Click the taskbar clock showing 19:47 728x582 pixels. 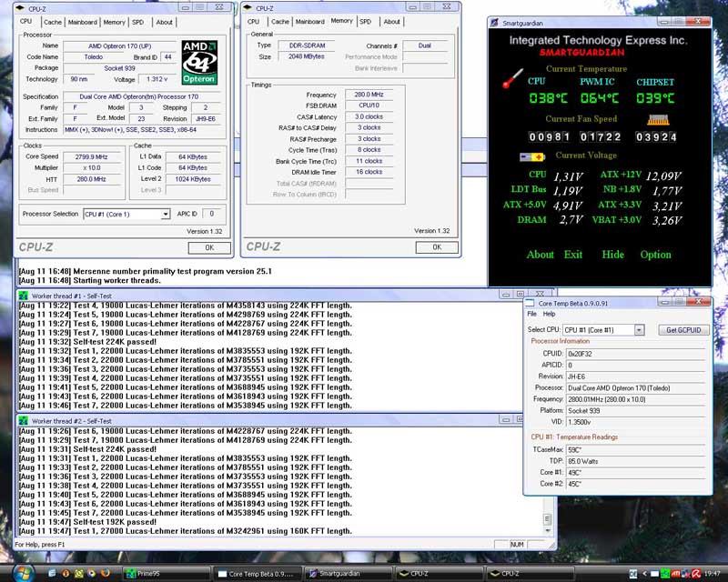pyautogui.click(x=712, y=574)
